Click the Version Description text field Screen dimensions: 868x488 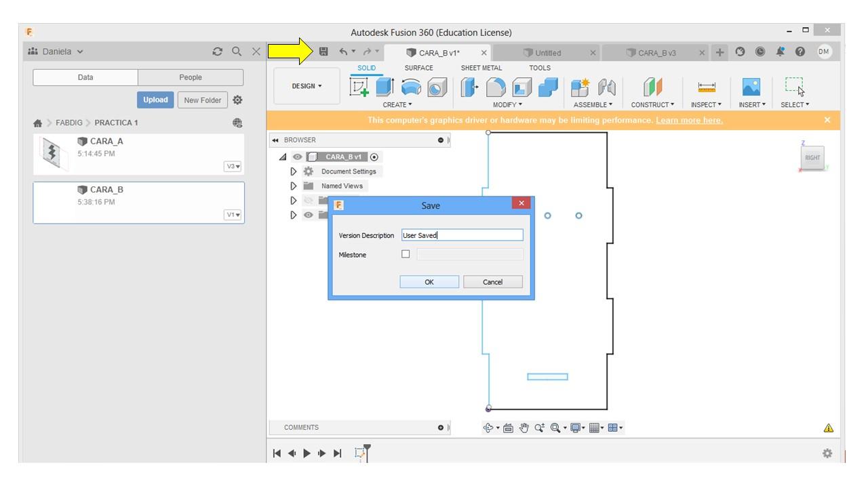click(x=462, y=235)
